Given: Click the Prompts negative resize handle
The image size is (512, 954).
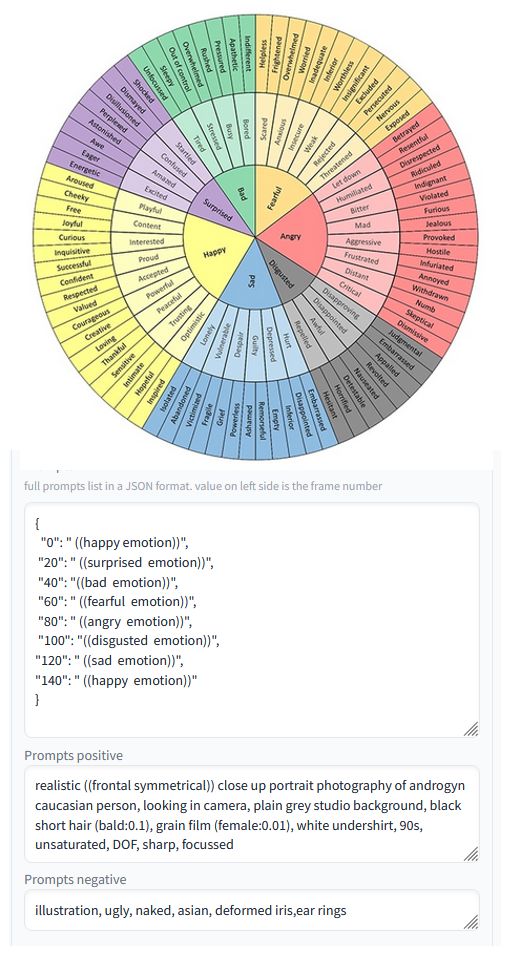Looking at the screenshot, I should click(x=471, y=922).
